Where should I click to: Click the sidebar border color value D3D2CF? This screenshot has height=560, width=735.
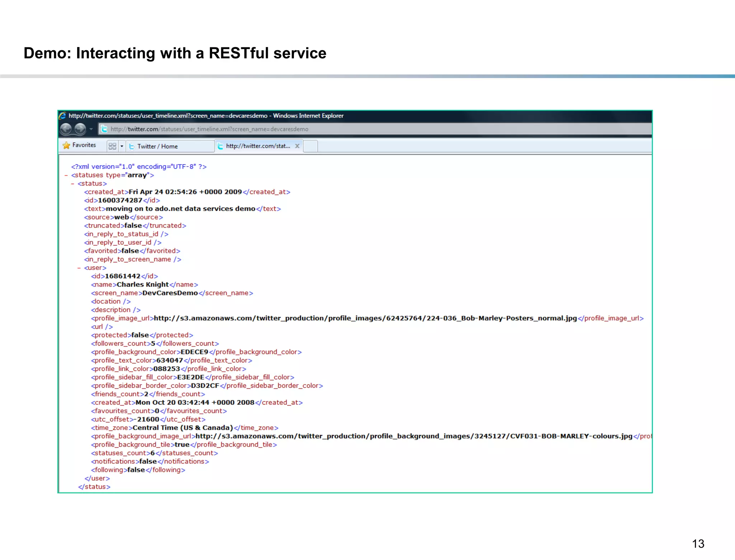tap(205, 386)
